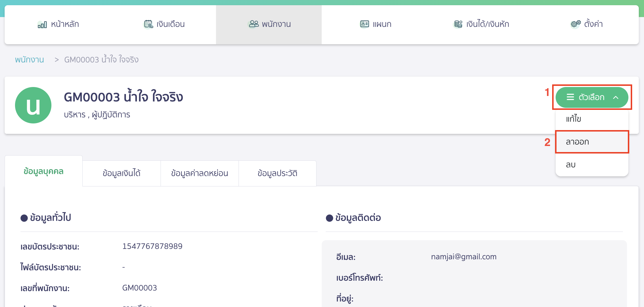
Task: Switch to the ข้อมูลประวัติ tab
Action: click(x=277, y=173)
